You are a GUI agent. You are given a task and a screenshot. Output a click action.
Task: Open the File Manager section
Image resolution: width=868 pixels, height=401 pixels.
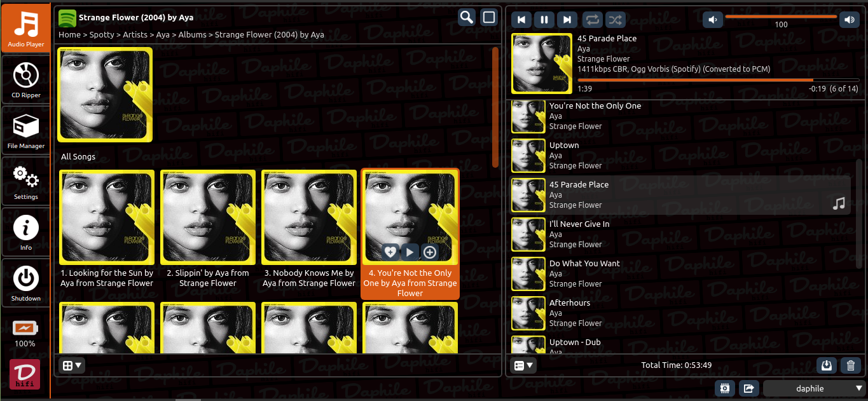tap(25, 130)
